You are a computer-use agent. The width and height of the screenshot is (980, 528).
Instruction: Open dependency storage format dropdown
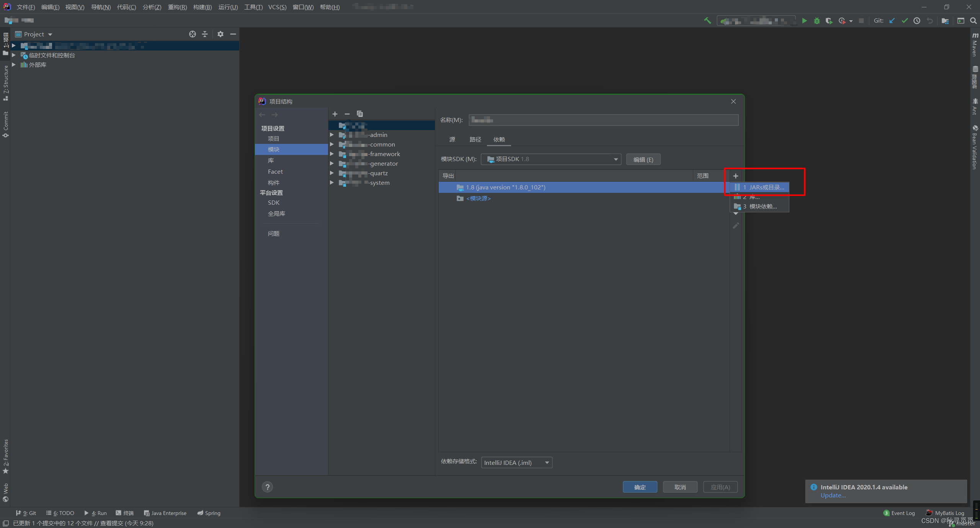547,463
